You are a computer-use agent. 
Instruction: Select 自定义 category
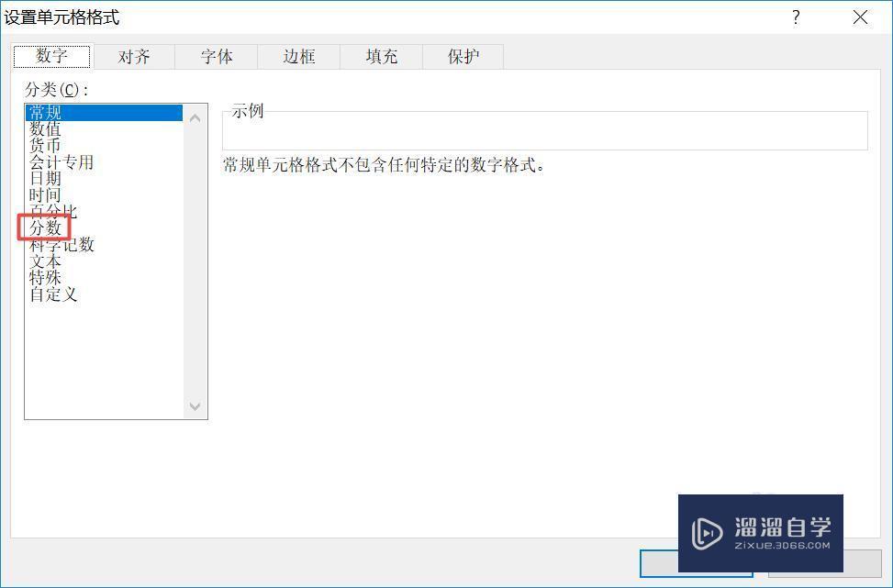(x=105, y=294)
